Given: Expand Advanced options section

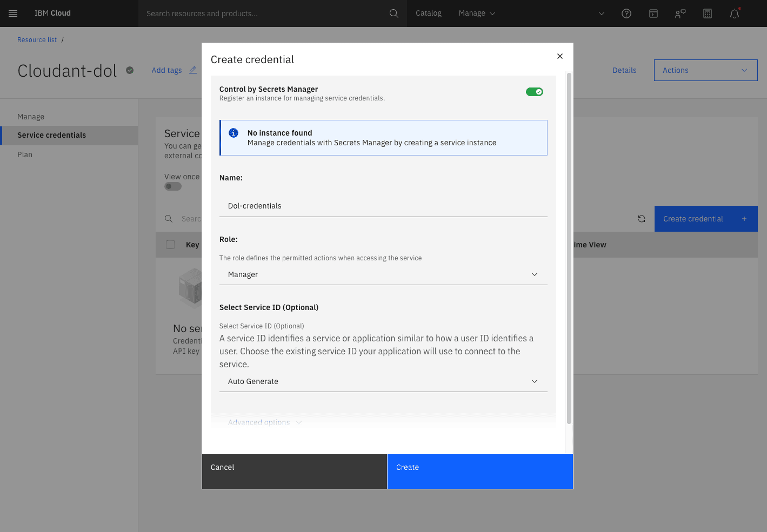Looking at the screenshot, I should (264, 422).
